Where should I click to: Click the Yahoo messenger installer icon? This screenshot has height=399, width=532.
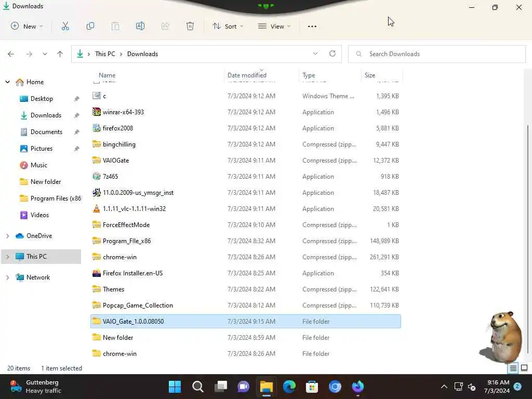coord(96,192)
